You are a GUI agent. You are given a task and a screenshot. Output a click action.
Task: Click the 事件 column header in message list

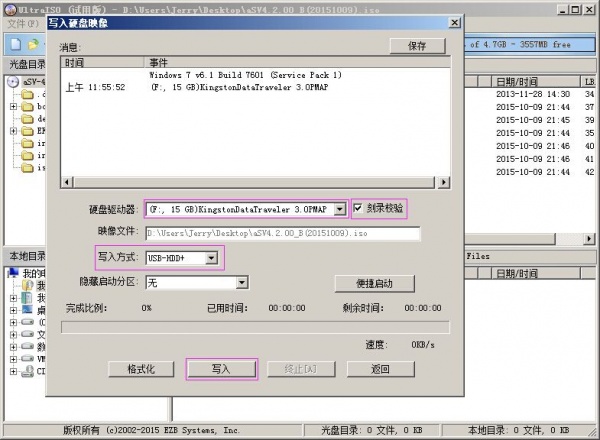tap(297, 62)
